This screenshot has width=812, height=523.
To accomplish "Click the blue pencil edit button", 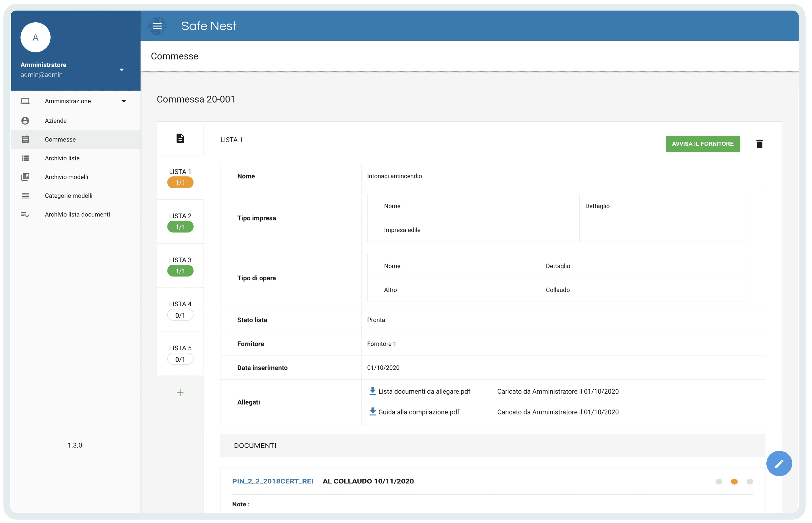I will 779,464.
